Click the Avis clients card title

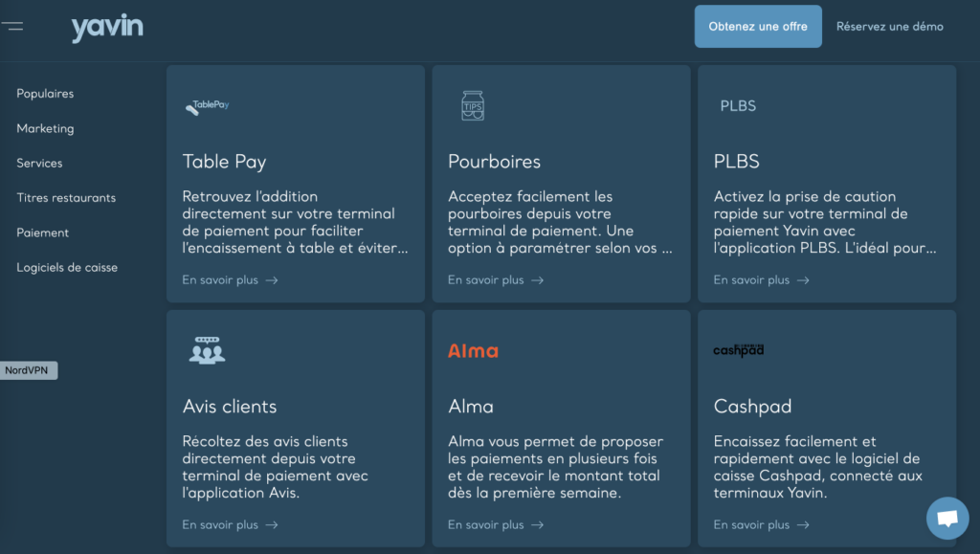click(230, 407)
